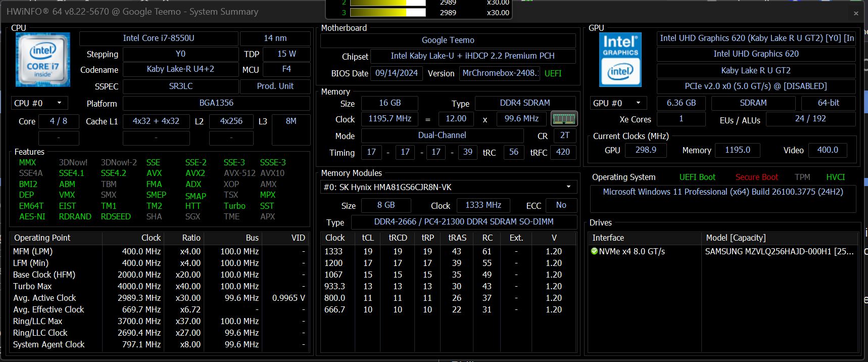Viewport: 868px width, 362px height.
Task: Click the tRAS column header
Action: click(457, 238)
